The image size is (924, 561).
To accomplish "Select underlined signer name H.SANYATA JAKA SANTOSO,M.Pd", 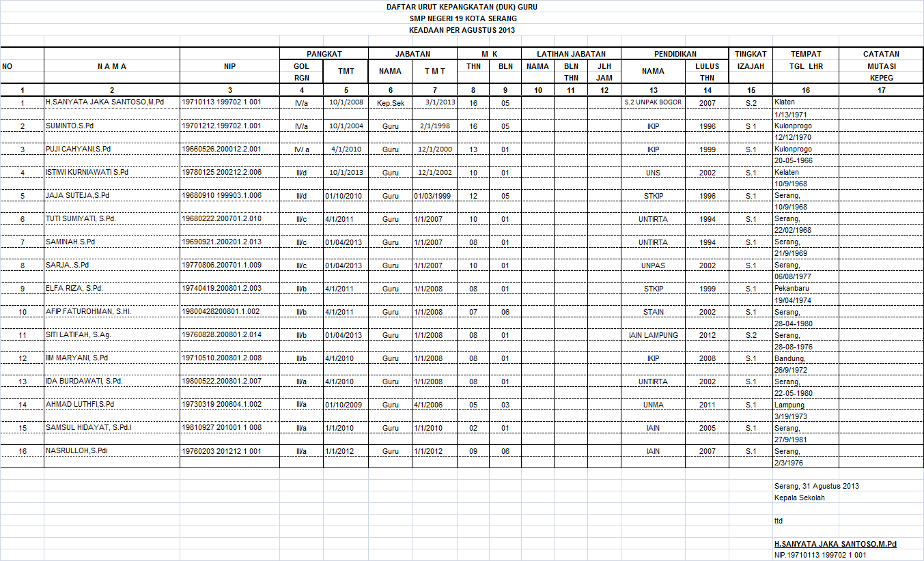I will click(835, 544).
